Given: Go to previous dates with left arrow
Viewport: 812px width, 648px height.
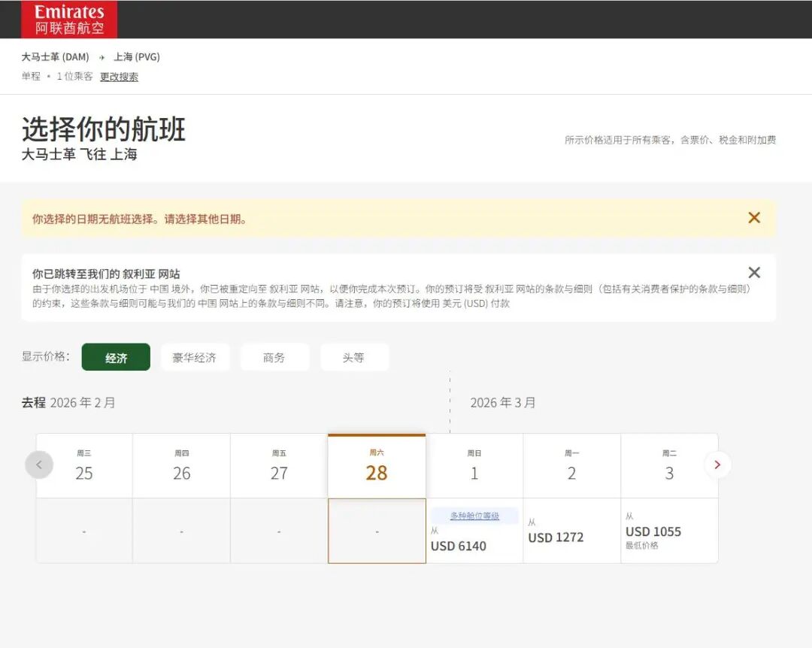Looking at the screenshot, I should click(x=39, y=465).
